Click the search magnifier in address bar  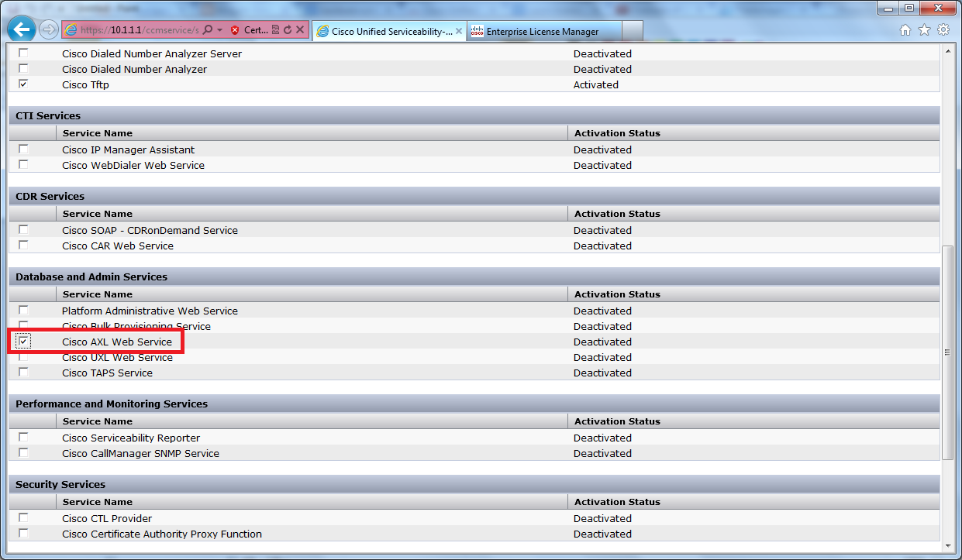coord(207,29)
